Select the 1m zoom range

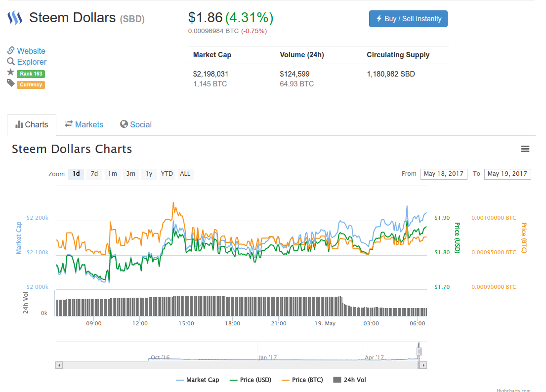point(113,174)
